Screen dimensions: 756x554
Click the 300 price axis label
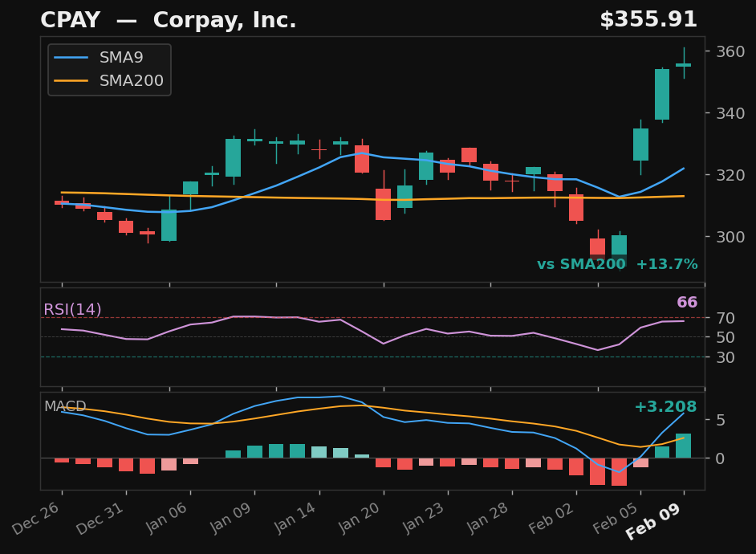730,237
